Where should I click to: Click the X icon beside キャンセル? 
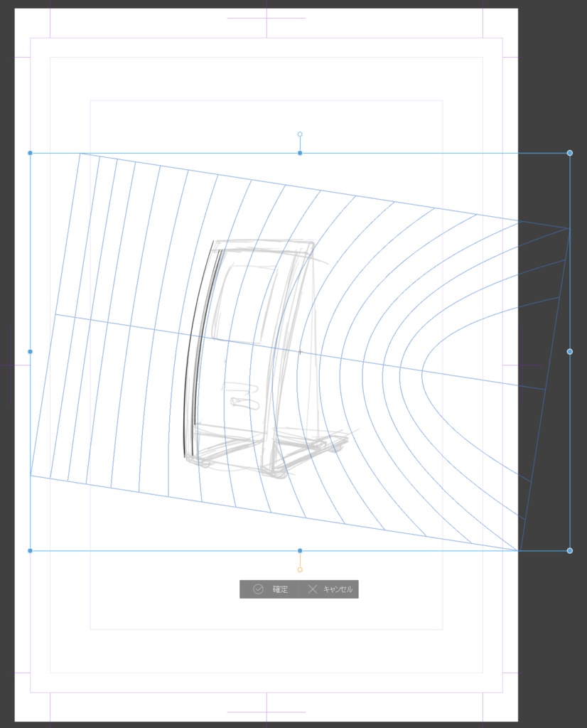313,589
